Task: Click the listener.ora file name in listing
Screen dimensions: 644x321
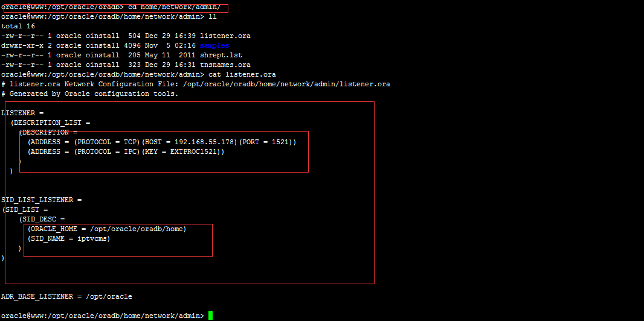Action: pyautogui.click(x=225, y=36)
